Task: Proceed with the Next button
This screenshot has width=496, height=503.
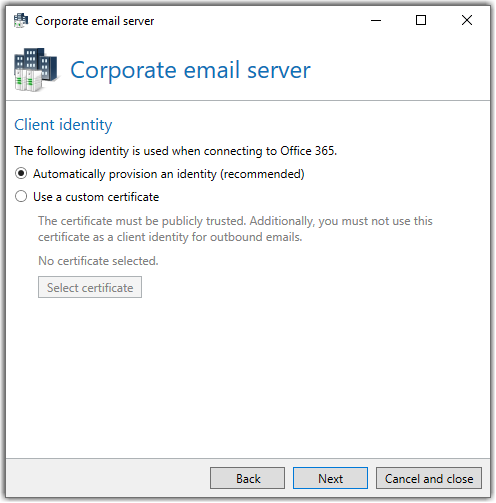Action: (331, 479)
